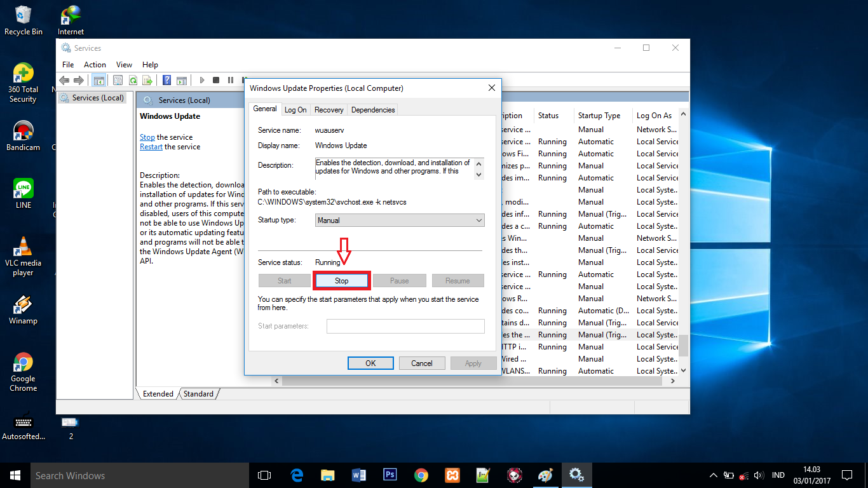
Task: Open the Action menu
Action: [95, 64]
